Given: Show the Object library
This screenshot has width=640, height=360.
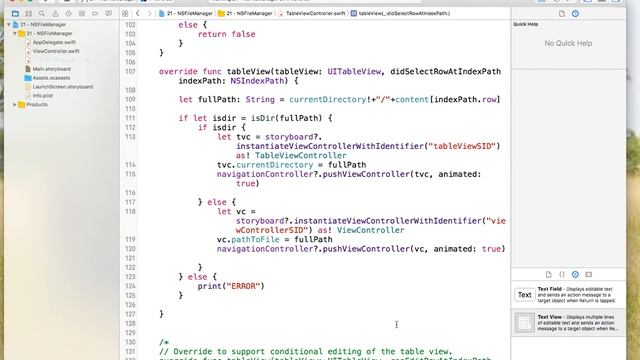Looking at the screenshot, I should [575, 274].
